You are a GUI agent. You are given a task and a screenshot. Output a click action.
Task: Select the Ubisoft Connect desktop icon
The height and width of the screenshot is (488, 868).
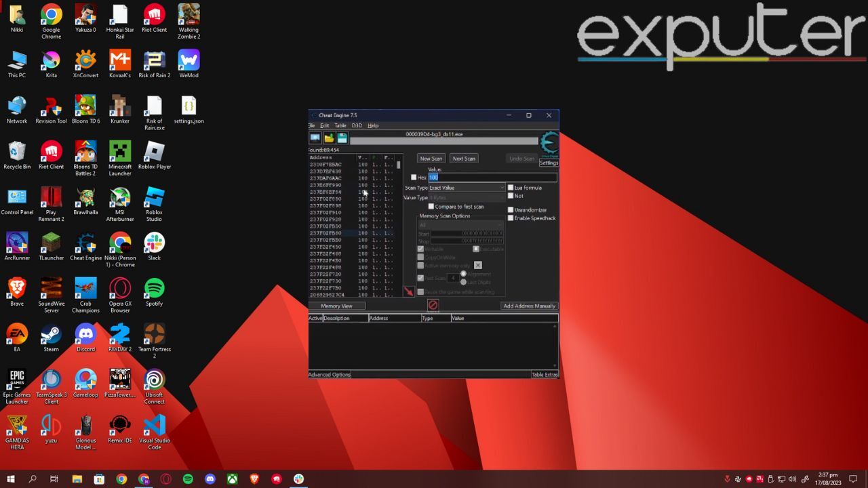(154, 387)
